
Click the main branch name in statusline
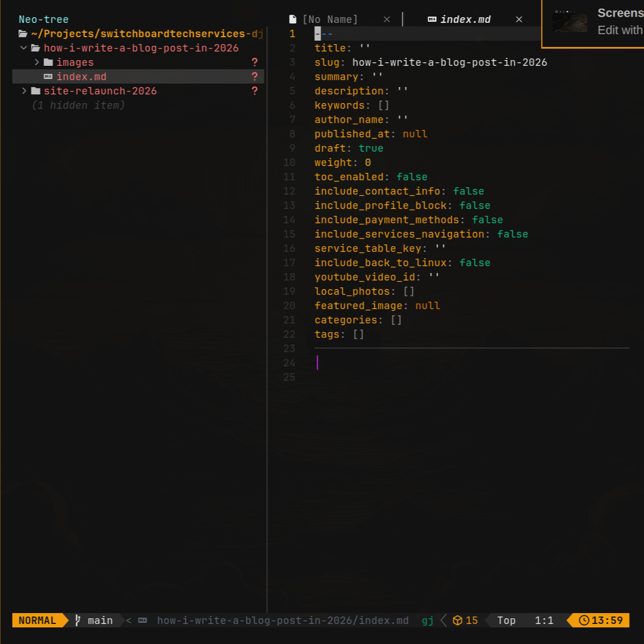pos(100,620)
